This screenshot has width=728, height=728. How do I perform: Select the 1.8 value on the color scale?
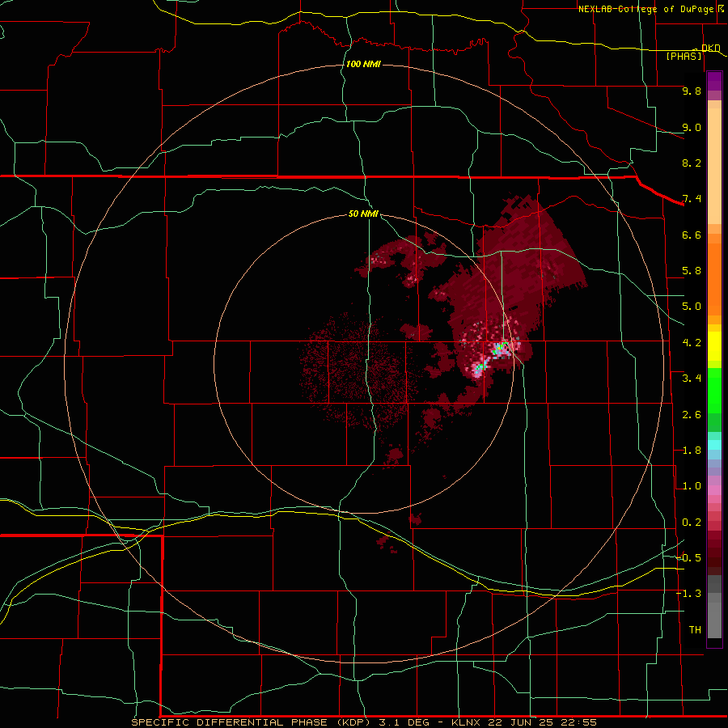pos(692,451)
